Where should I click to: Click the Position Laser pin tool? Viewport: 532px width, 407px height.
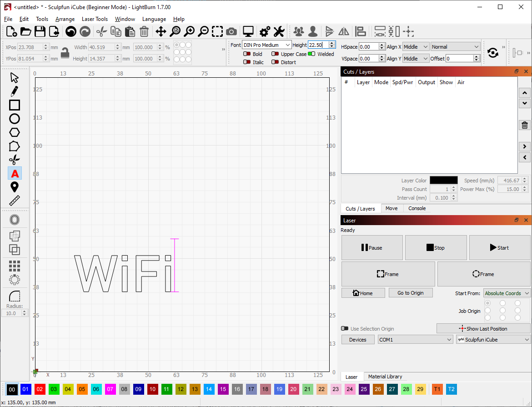click(x=15, y=187)
